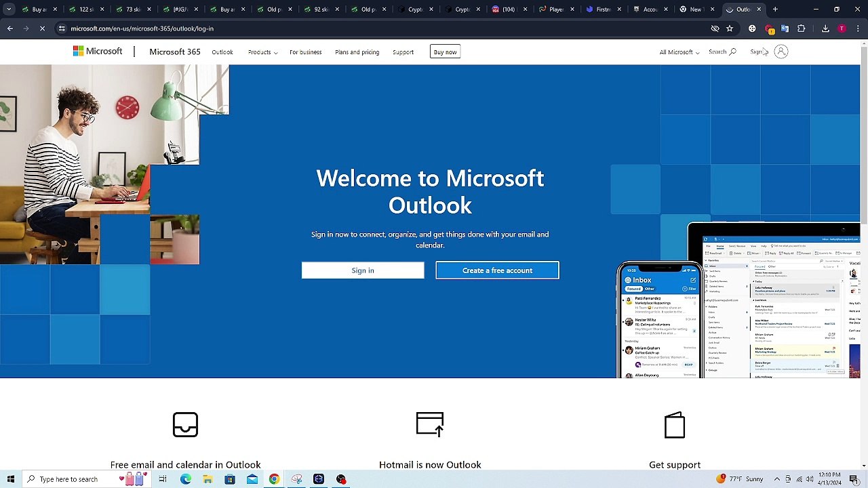Viewport: 868px width, 488px height.
Task: Expand the All Microsoft menu
Action: coord(679,52)
